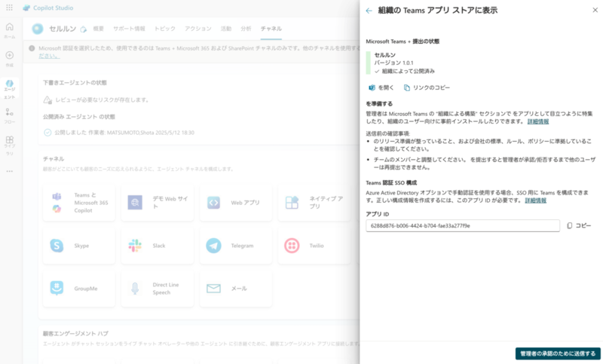Image resolution: width=603 pixels, height=364 pixels.
Task: Select the Telegram channel tile
Action: point(236,246)
